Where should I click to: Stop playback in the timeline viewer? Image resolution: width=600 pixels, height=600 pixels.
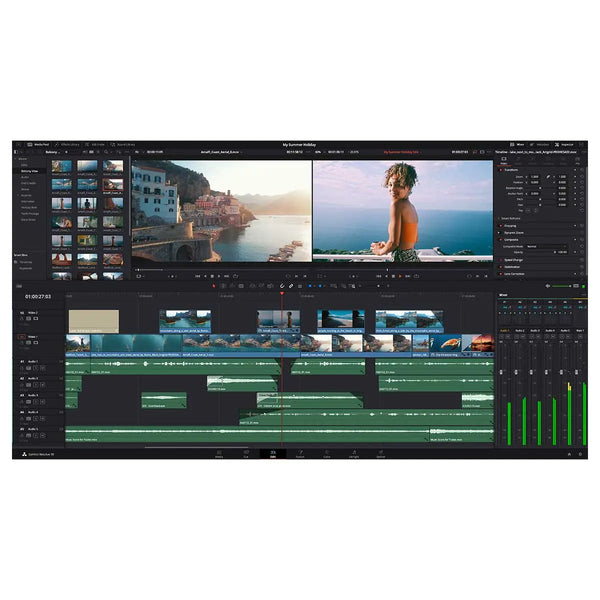coord(393,276)
